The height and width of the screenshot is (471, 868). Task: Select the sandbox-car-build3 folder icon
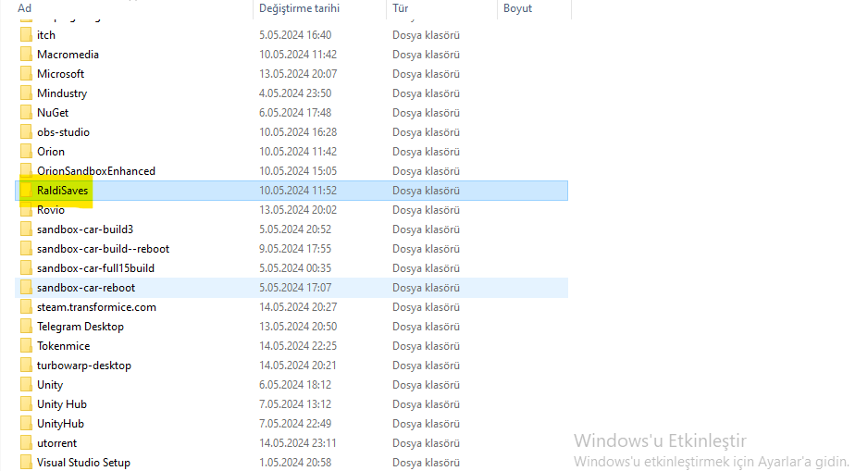[x=26, y=229]
